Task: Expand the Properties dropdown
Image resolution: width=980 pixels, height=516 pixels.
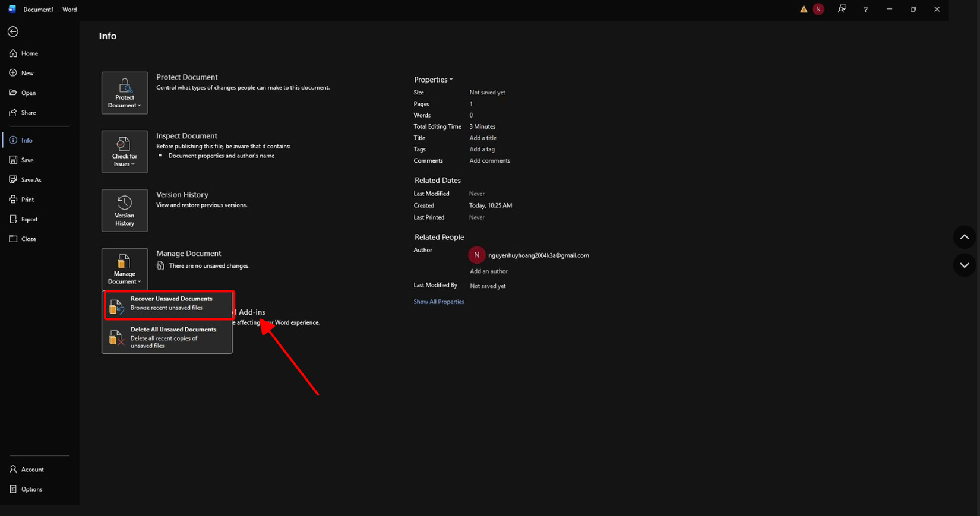Action: (433, 80)
